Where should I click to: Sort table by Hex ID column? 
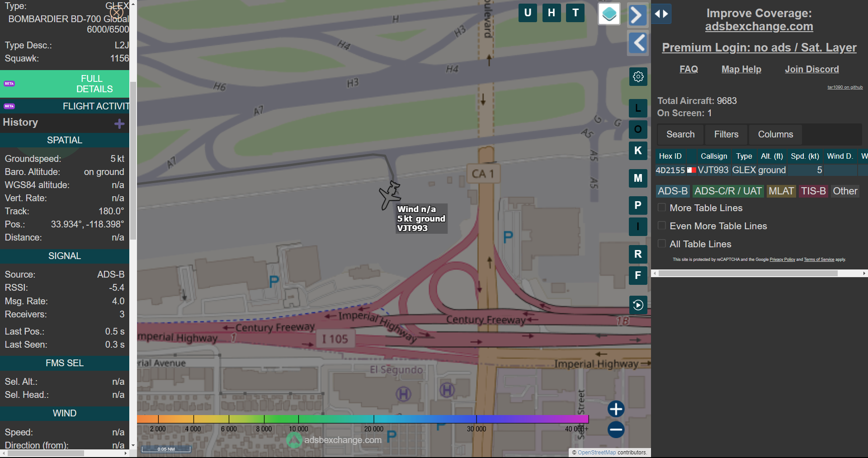[670, 156]
